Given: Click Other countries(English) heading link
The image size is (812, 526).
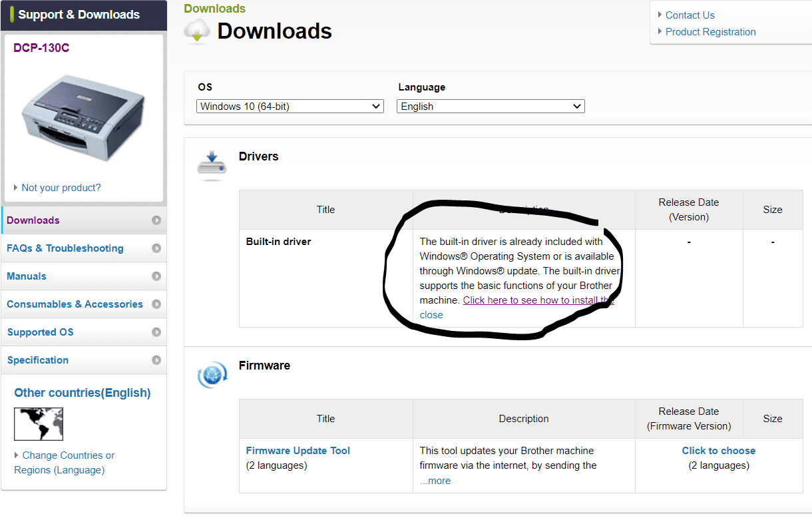Looking at the screenshot, I should point(83,393).
